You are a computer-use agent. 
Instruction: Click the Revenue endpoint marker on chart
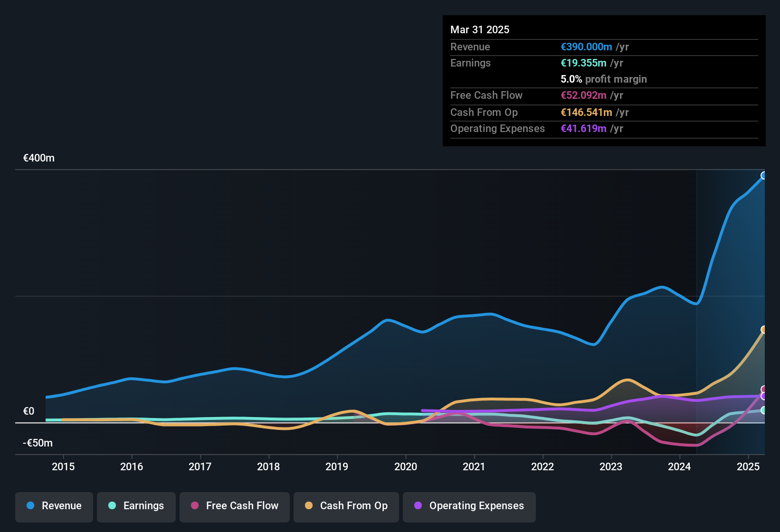coord(764,176)
